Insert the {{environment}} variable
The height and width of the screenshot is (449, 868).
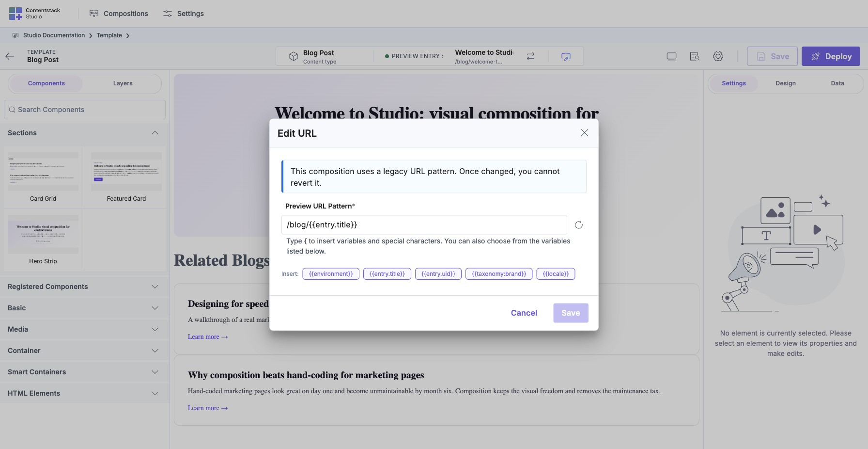(x=331, y=274)
